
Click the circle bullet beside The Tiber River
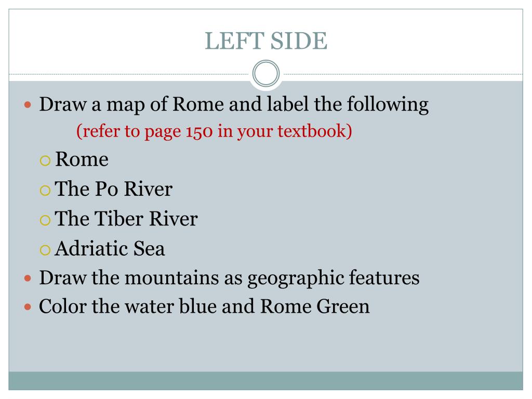coord(45,220)
